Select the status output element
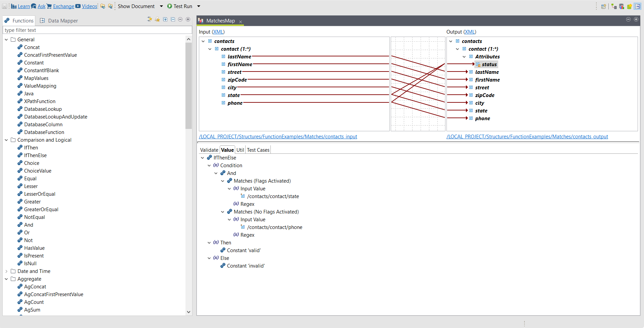The width and height of the screenshot is (644, 328). pos(489,64)
